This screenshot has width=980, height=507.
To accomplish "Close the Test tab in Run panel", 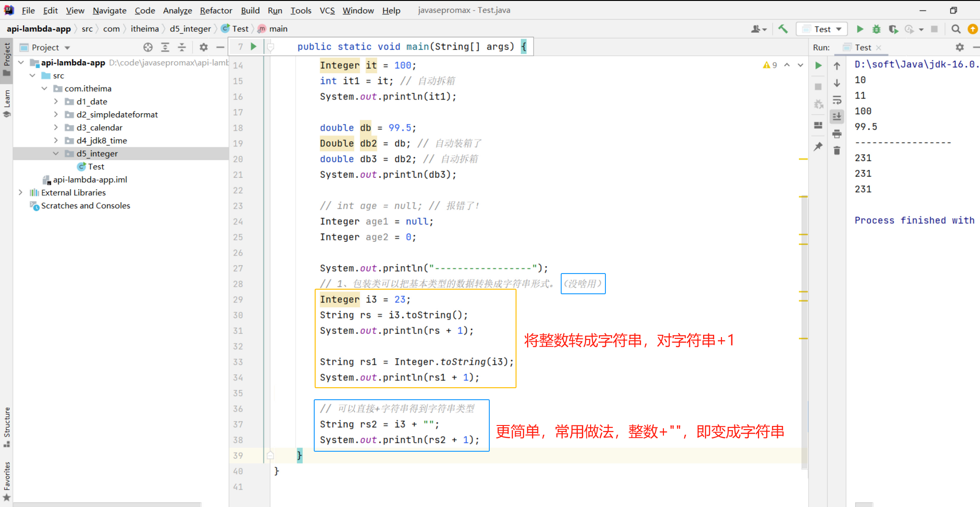I will coord(879,47).
